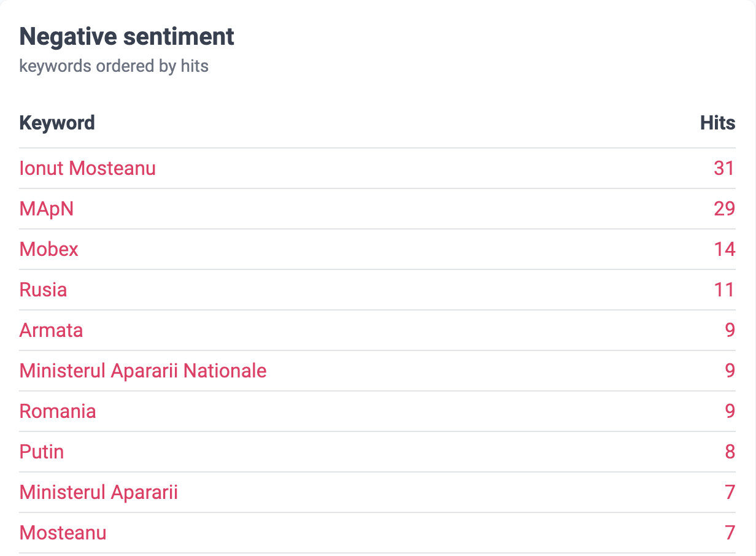Click the hits count in the Armata row

pos(730,330)
